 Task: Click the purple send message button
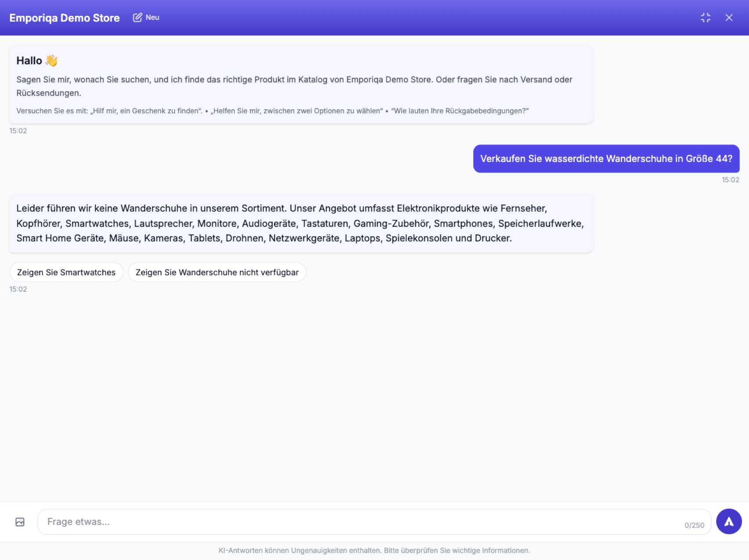click(729, 521)
